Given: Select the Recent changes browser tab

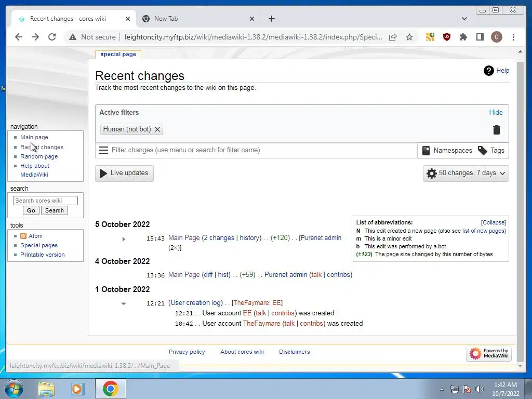Looking at the screenshot, I should (x=74, y=19).
